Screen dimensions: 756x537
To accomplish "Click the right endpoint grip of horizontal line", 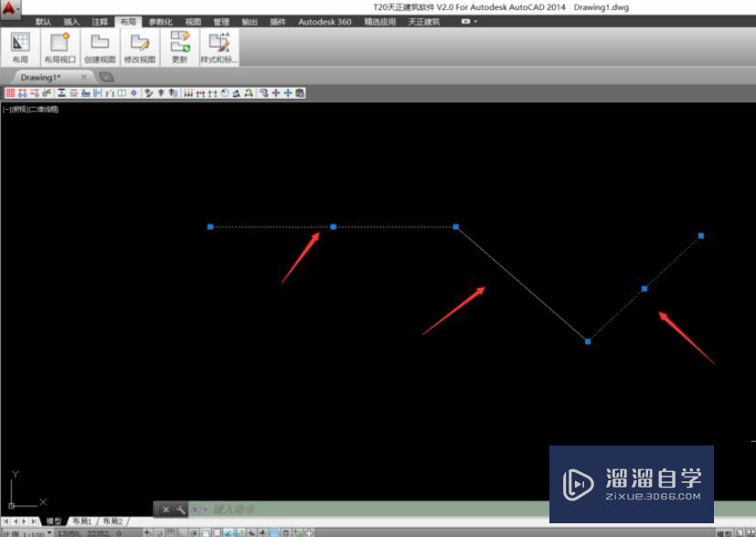I will (x=456, y=227).
